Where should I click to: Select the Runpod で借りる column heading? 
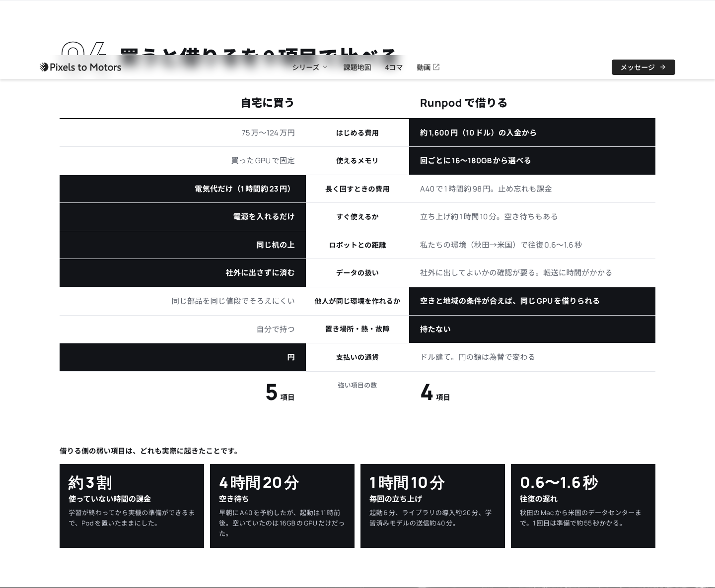click(x=464, y=103)
